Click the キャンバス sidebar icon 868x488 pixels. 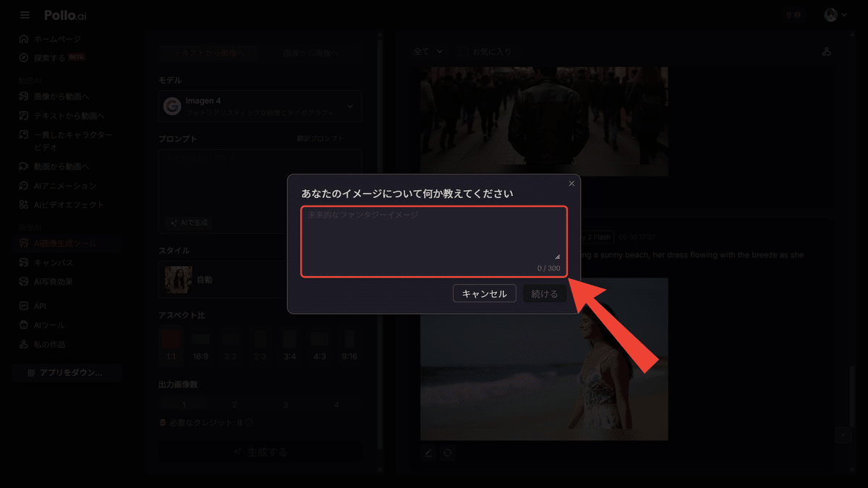[x=24, y=263]
